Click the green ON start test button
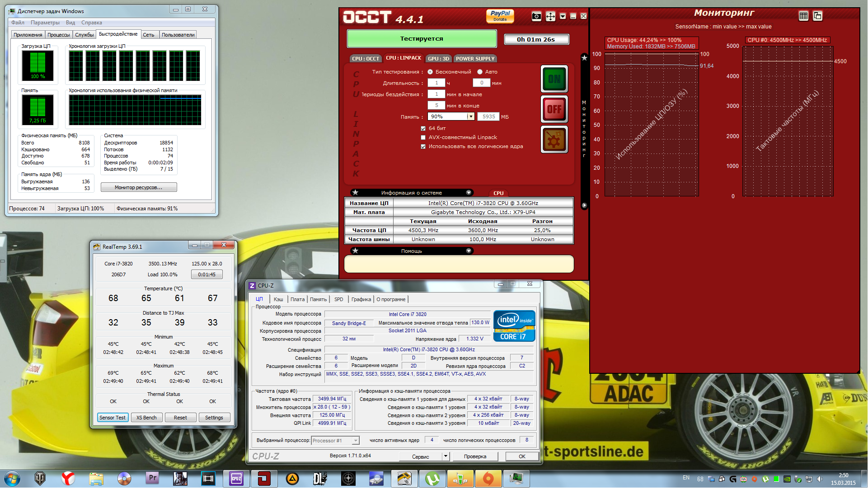The height and width of the screenshot is (488, 868). pyautogui.click(x=554, y=79)
